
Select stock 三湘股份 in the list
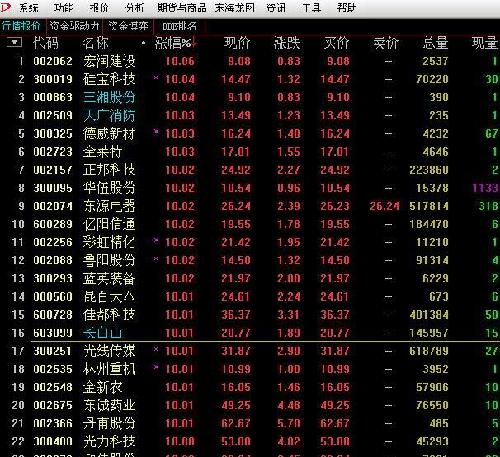[109, 97]
